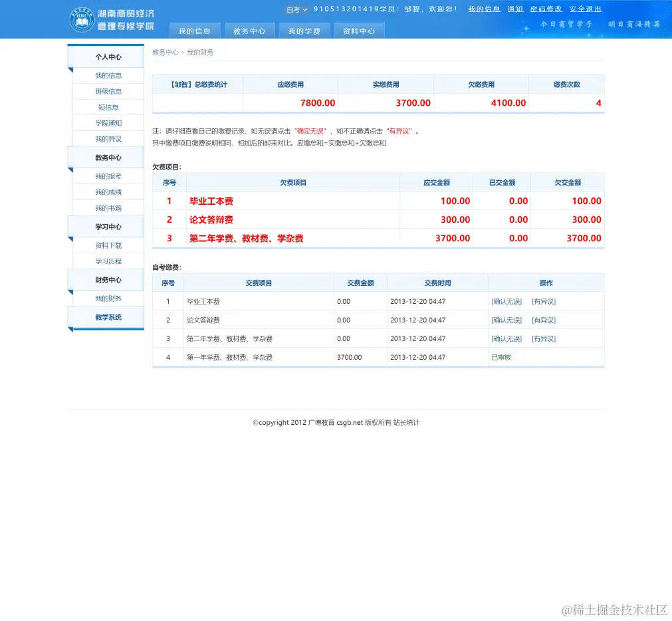Click the 3700.00 payment amount in row 4

pyautogui.click(x=349, y=357)
